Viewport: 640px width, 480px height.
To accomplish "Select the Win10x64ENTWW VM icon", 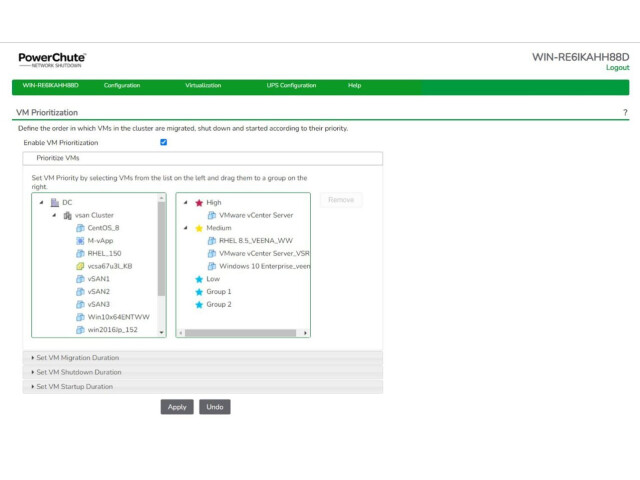I will [x=80, y=317].
